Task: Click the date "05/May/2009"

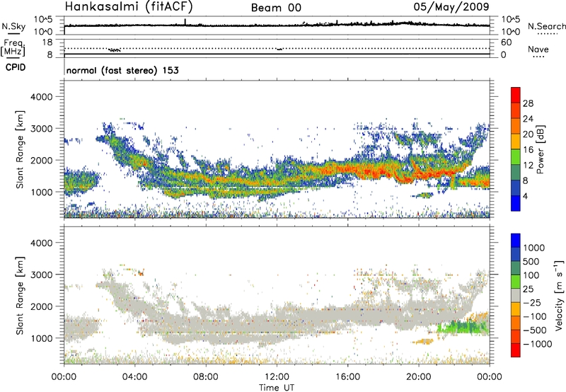Action: tap(451, 7)
